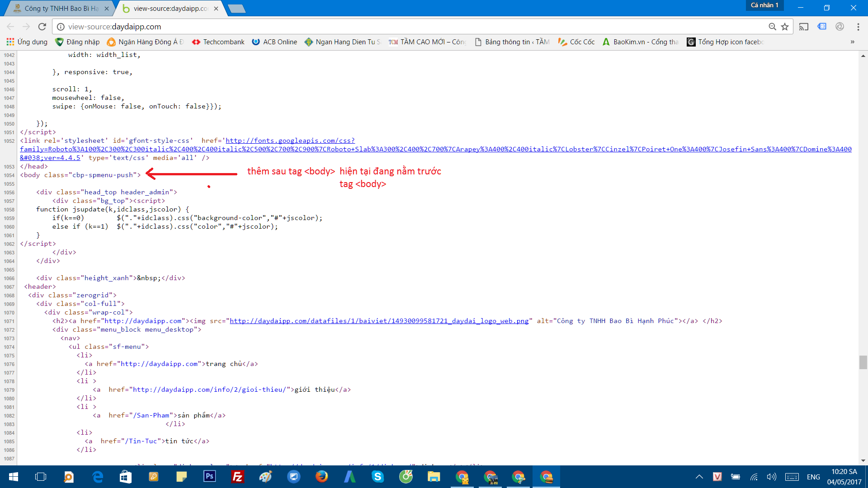Launch Microsoft Edge from taskbar

coord(97,477)
